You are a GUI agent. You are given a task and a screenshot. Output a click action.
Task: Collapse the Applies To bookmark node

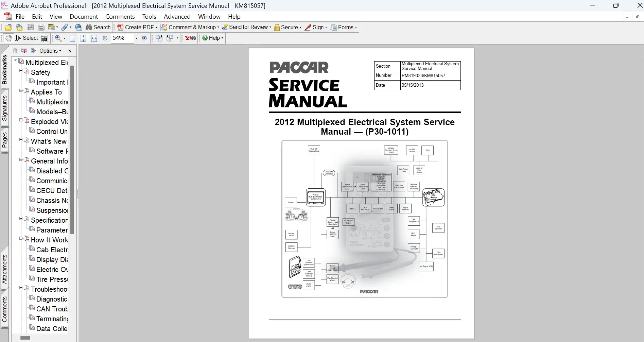[21, 91]
